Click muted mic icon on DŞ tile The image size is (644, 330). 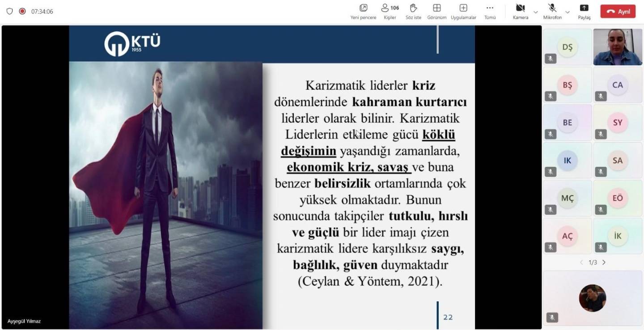(x=551, y=59)
